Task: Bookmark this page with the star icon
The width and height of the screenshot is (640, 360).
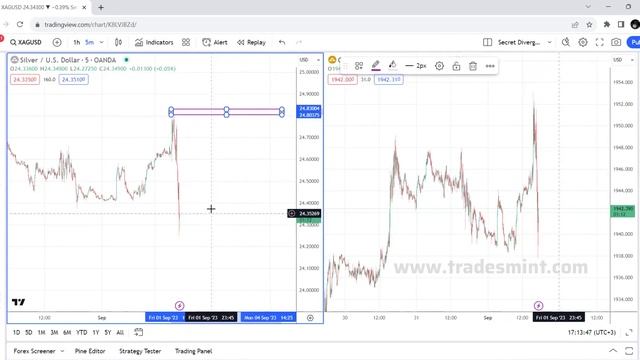Action: point(589,24)
